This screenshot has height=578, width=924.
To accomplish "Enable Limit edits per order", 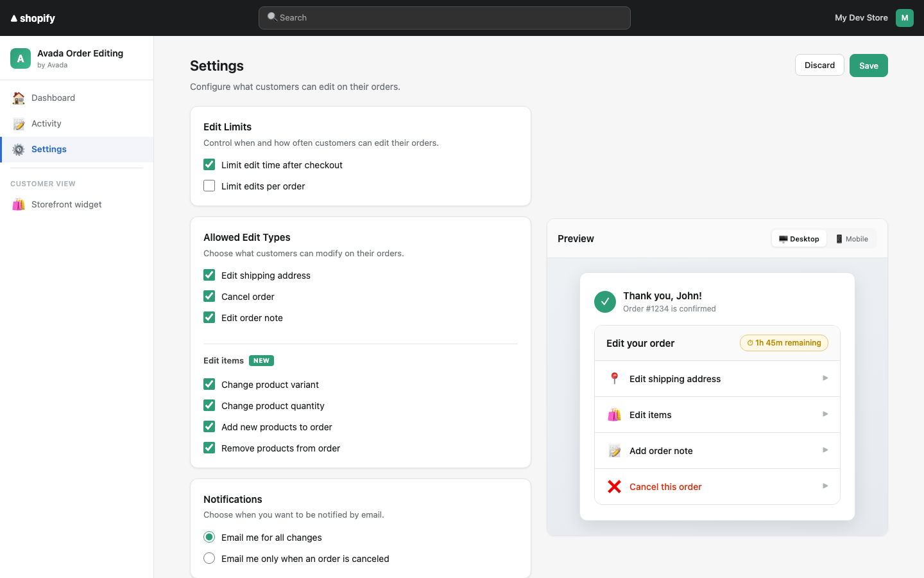I will (x=209, y=186).
